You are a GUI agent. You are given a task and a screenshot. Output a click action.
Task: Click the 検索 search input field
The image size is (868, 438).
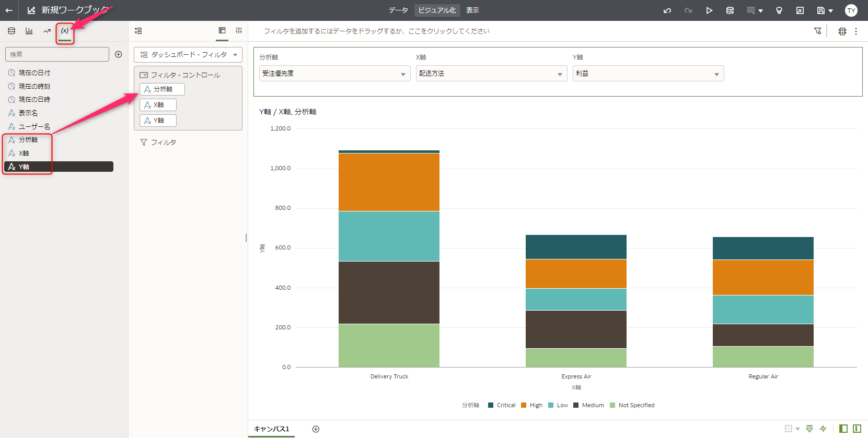[x=57, y=54]
